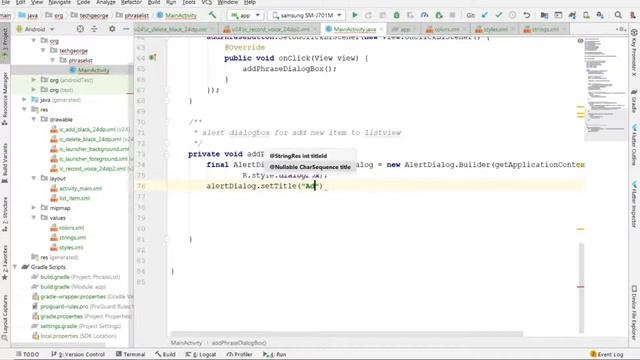640x360 pixels.
Task: Click the addPhraseDialogBox() breadcrumb below editor
Action: [x=239, y=343]
